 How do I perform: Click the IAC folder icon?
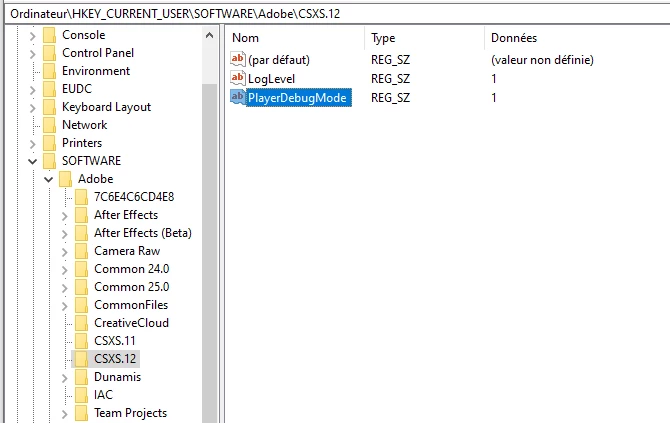click(x=81, y=395)
